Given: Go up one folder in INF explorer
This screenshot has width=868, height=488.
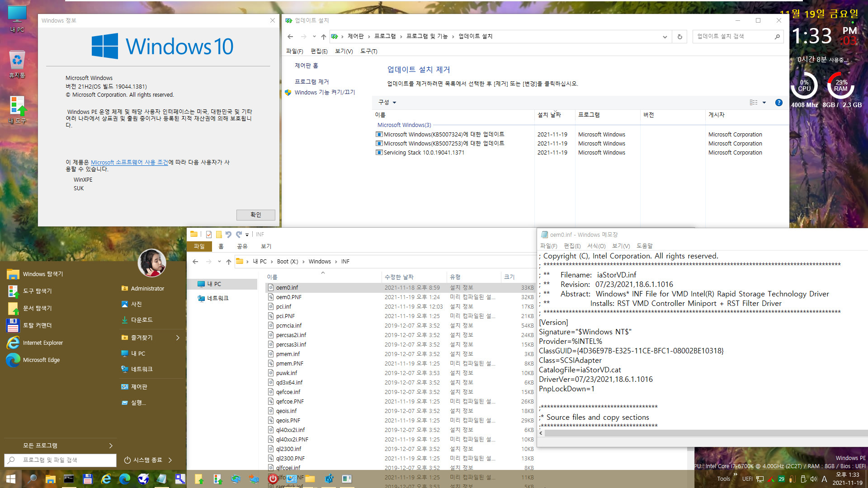Looking at the screenshot, I should coord(229,262).
